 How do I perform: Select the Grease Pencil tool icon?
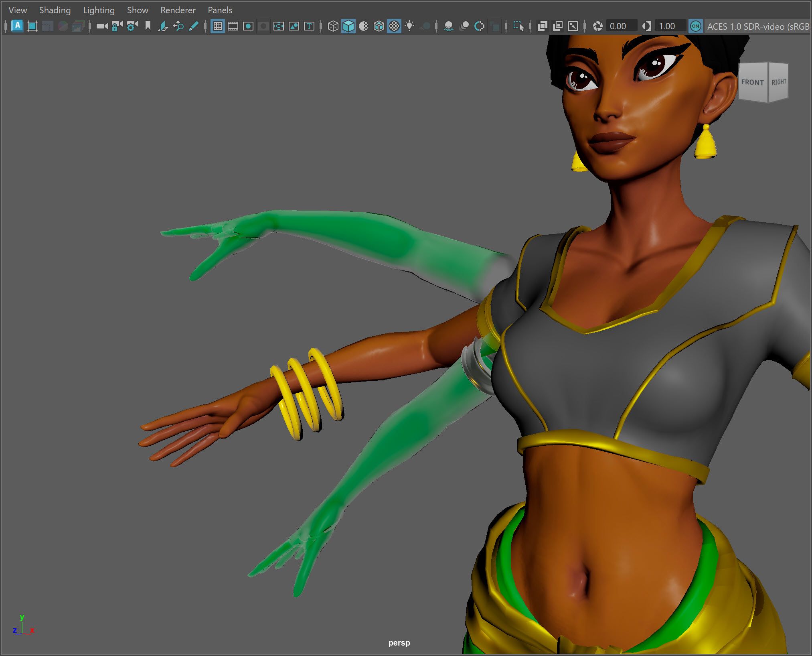(x=193, y=26)
